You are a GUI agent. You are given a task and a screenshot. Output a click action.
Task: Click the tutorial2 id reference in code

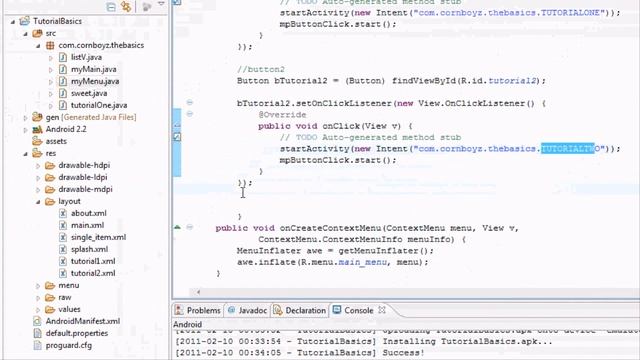tap(513, 80)
